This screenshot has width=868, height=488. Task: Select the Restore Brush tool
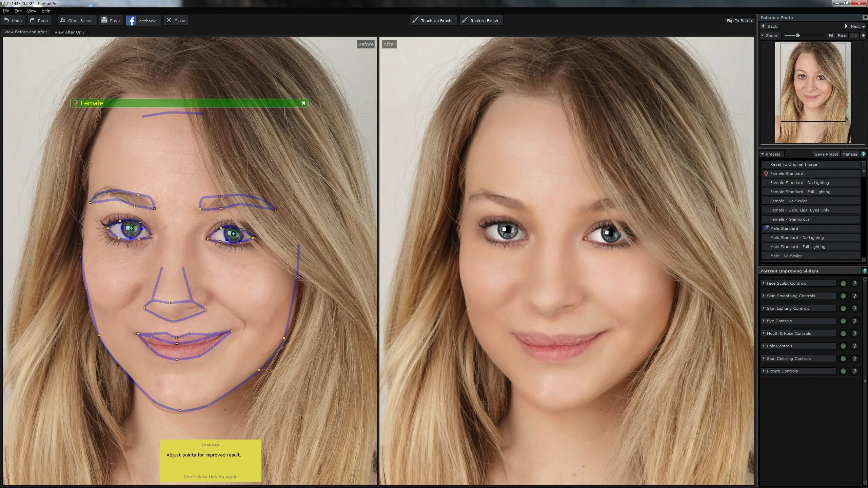tap(480, 20)
